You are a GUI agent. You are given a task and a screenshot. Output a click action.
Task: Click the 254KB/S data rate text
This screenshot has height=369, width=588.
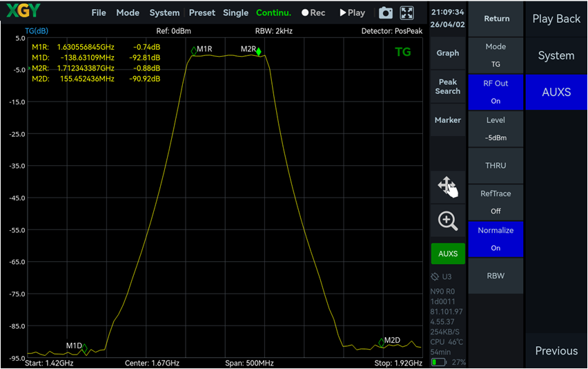coord(444,332)
